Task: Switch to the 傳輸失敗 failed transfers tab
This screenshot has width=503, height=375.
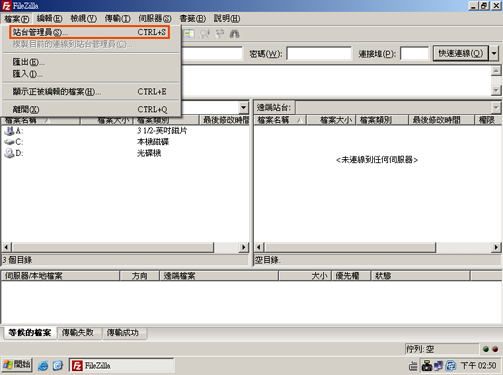Action: tap(78, 333)
